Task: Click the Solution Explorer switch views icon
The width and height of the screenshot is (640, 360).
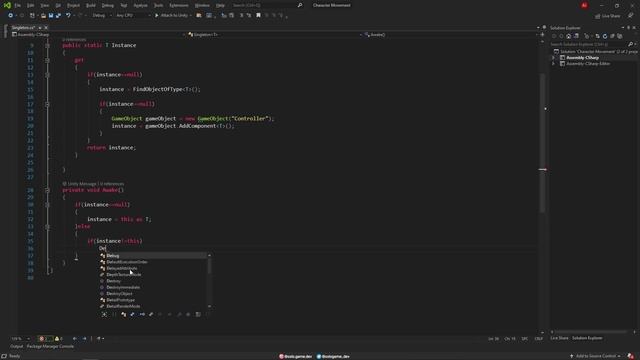Action: pos(576,36)
